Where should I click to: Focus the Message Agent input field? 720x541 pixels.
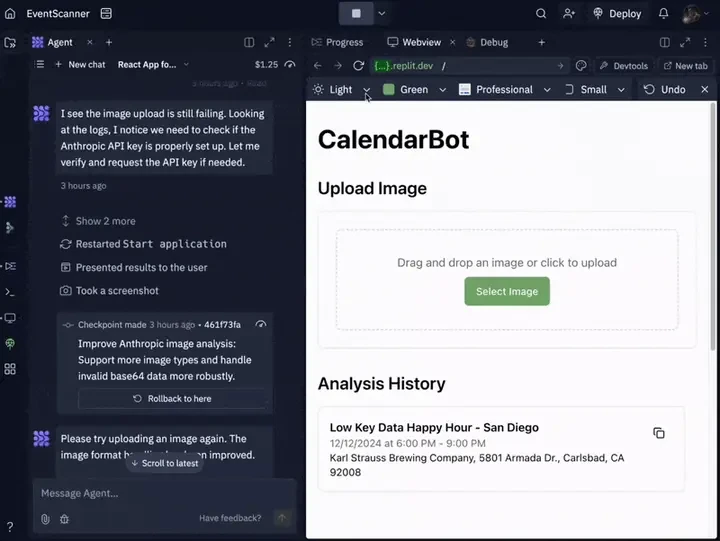click(x=163, y=493)
